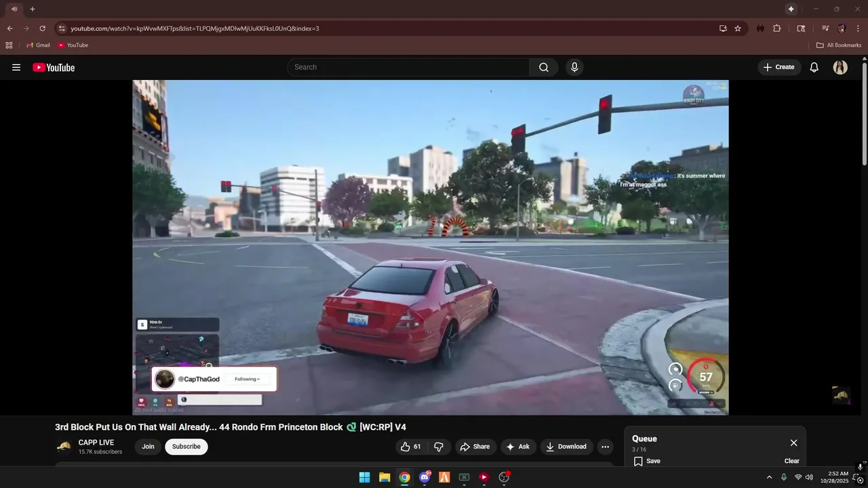This screenshot has height=488, width=868.
Task: Close the Queue panel
Action: [793, 443]
